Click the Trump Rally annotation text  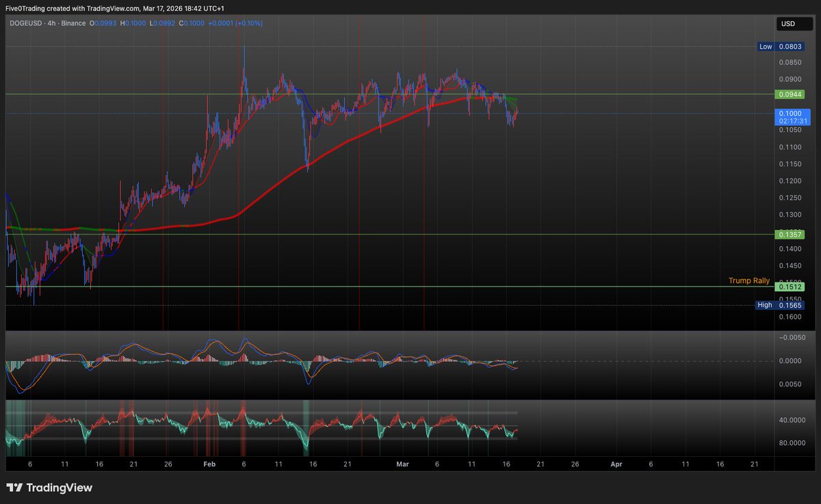(x=749, y=280)
